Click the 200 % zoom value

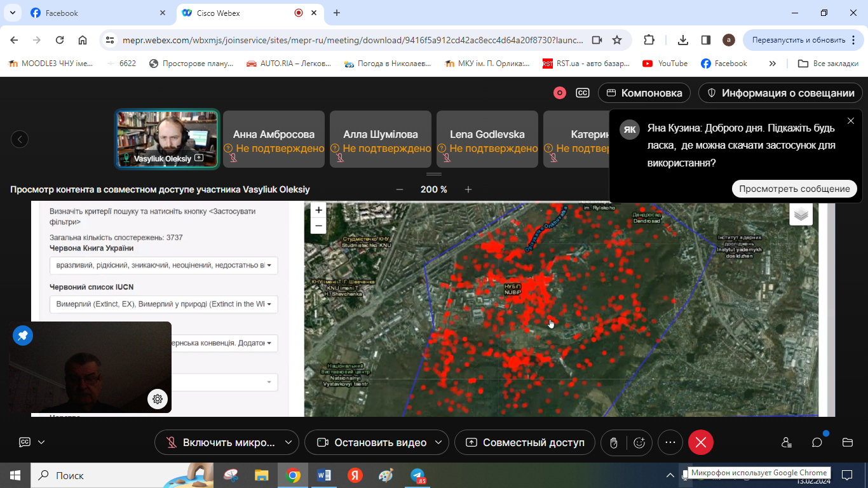click(434, 189)
